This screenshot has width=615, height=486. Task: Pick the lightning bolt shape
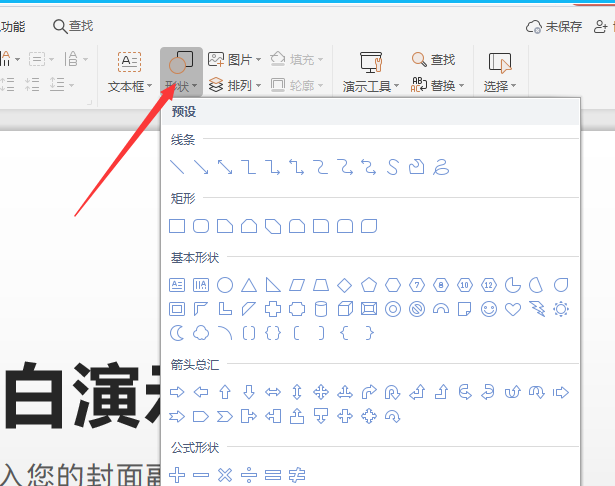coord(537,309)
